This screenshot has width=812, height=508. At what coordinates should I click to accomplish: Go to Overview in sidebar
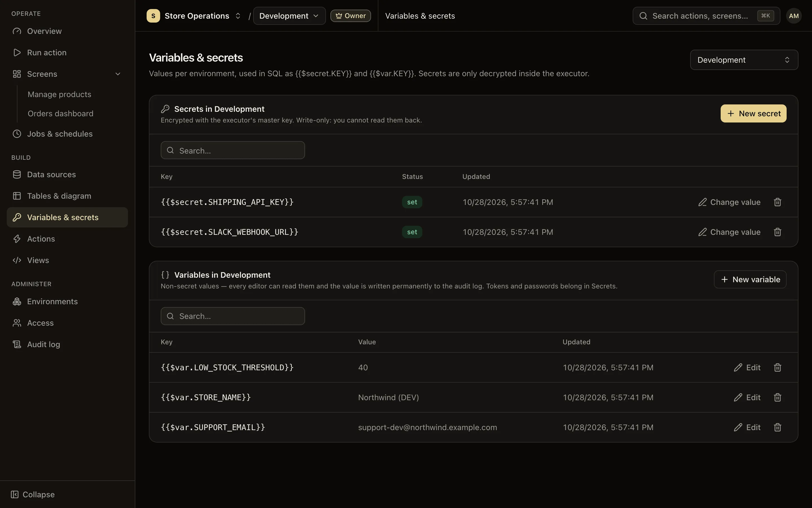tap(67, 31)
